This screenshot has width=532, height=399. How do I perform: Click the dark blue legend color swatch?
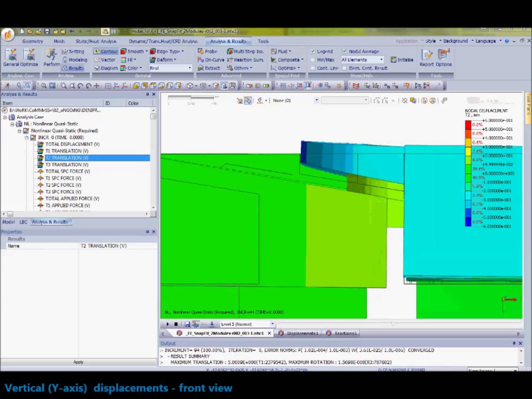click(468, 222)
